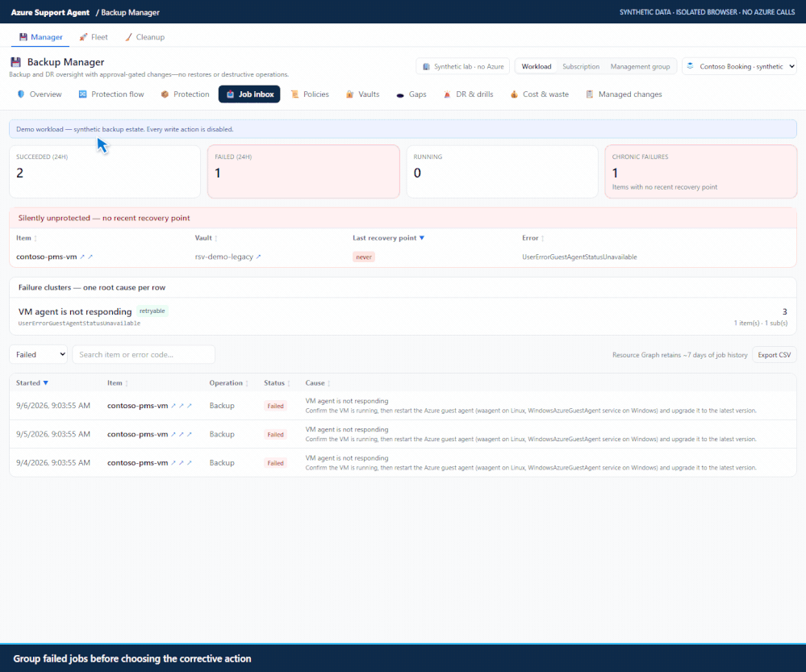This screenshot has height=672, width=806.
Task: Select Subscription scope toggle
Action: point(580,66)
